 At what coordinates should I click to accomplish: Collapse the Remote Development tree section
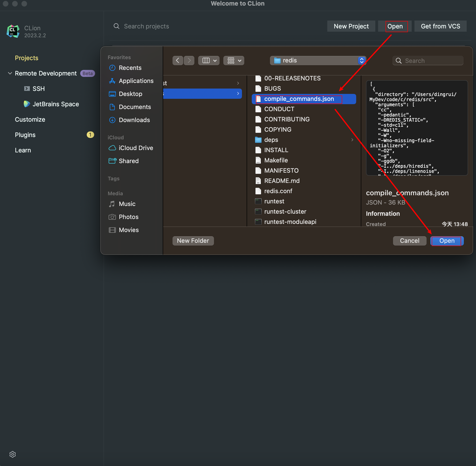(10, 73)
